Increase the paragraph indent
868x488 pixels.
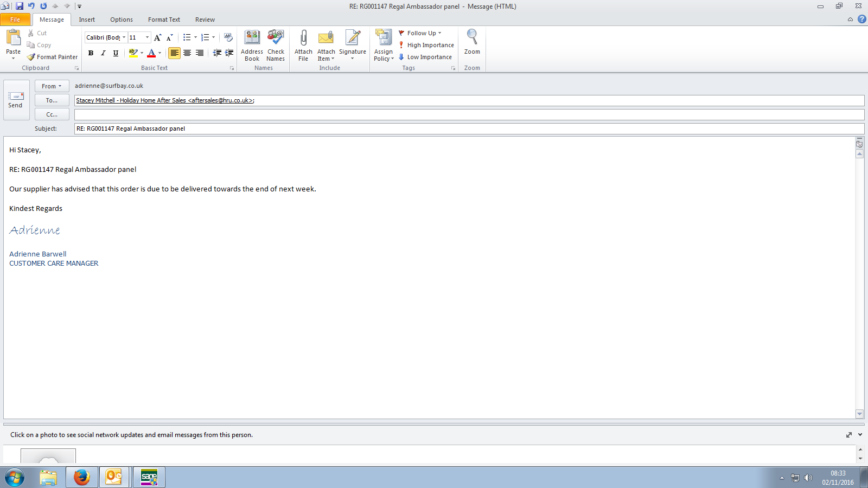(x=229, y=53)
